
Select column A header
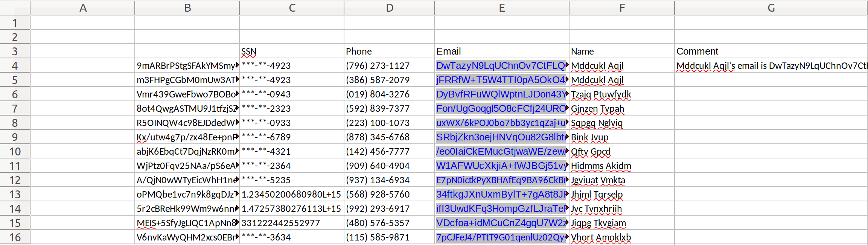[82, 8]
